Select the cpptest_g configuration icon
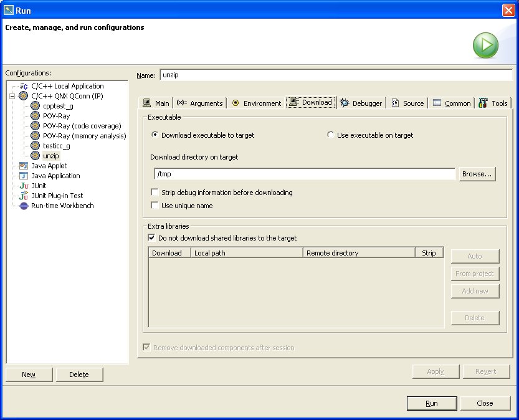Screen dimensions: 519x420 tap(36, 106)
